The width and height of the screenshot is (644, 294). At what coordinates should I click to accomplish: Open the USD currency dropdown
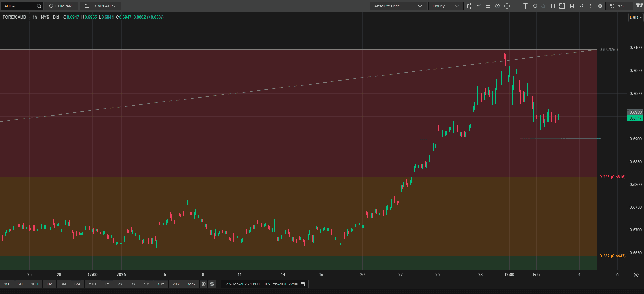coord(636,18)
